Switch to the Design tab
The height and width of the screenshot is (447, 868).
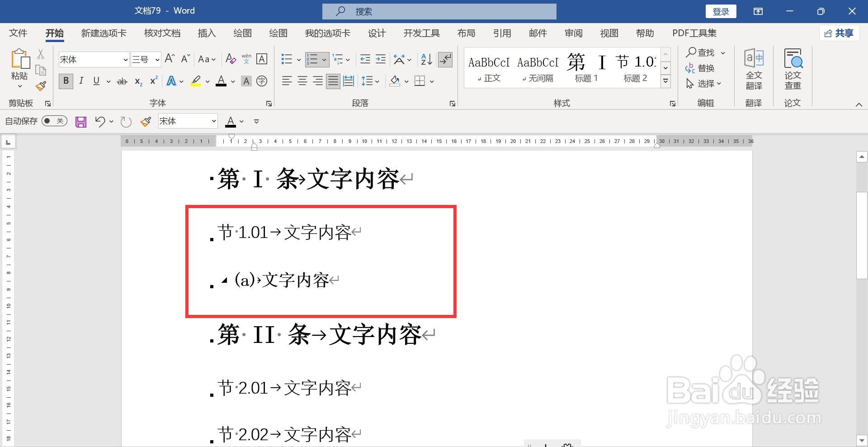[377, 33]
